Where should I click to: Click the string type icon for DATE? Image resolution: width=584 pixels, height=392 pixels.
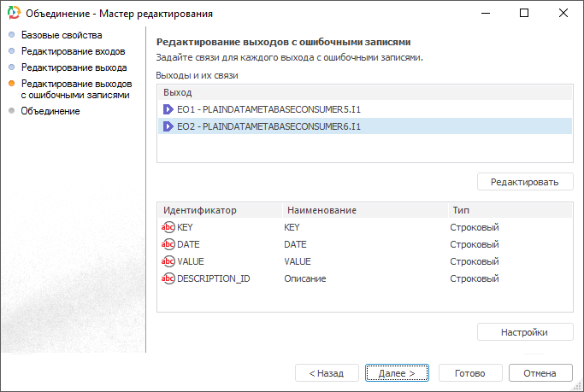(x=168, y=244)
